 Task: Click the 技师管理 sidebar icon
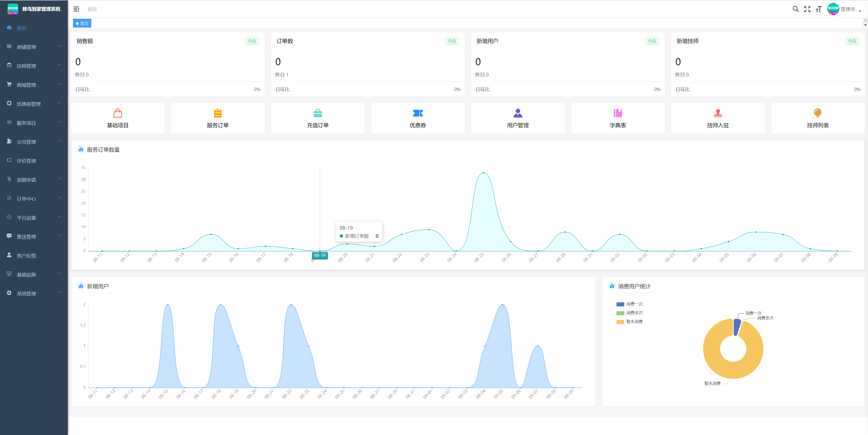[x=9, y=65]
